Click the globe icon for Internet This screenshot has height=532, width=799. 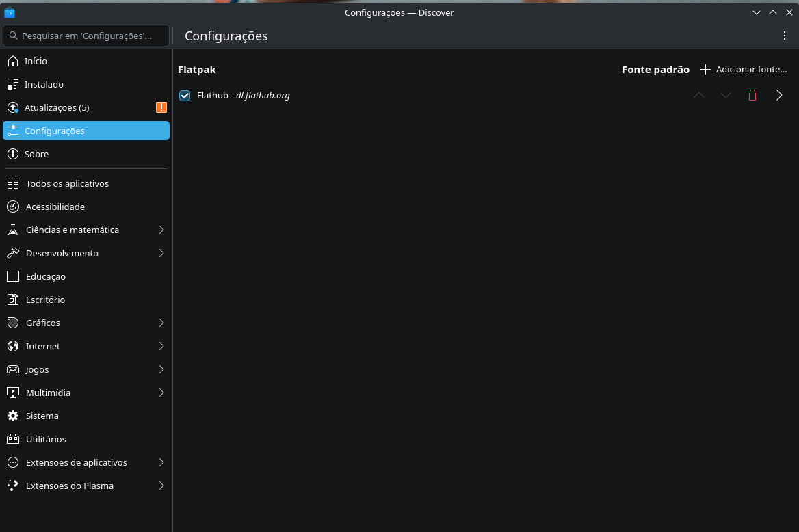(12, 346)
